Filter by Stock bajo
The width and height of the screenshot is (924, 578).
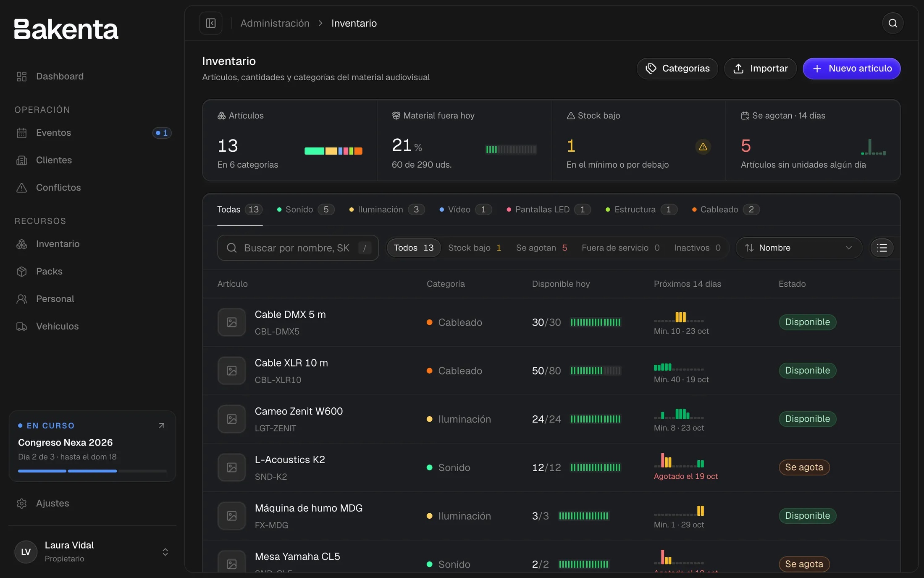tap(475, 248)
